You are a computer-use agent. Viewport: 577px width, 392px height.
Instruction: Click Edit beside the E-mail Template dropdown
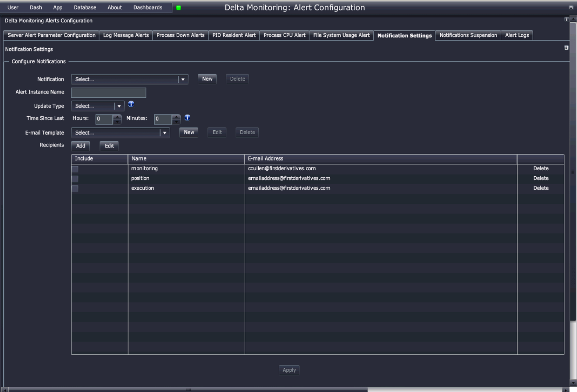click(217, 132)
